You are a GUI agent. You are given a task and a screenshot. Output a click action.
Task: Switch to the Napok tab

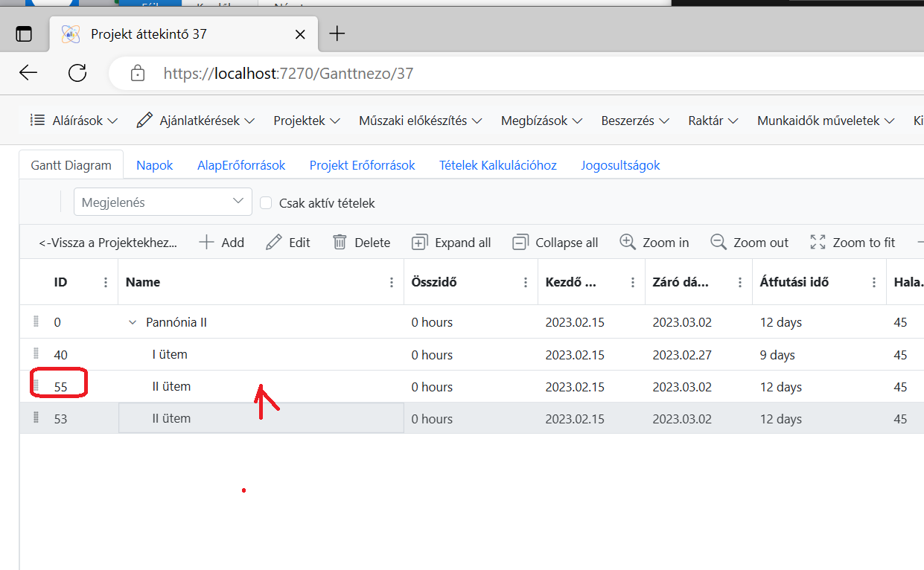pos(154,165)
